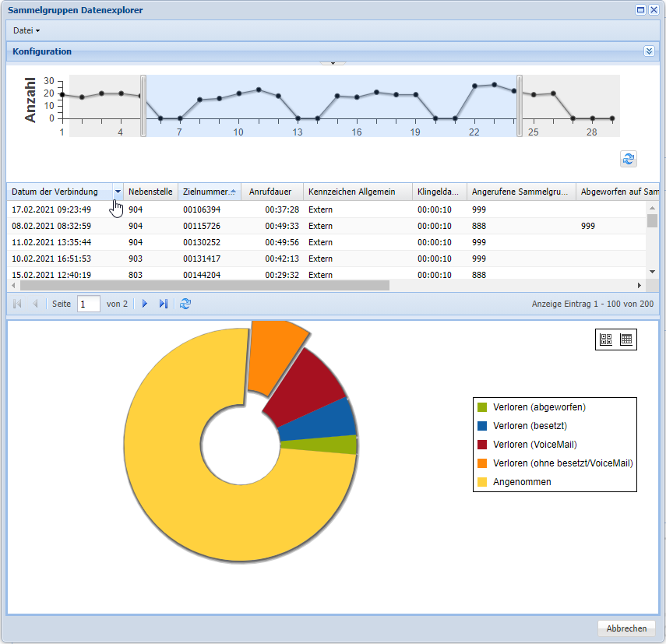666x644 pixels.
Task: Select row dated 15.02.2021 12:40:19
Action: click(326, 275)
